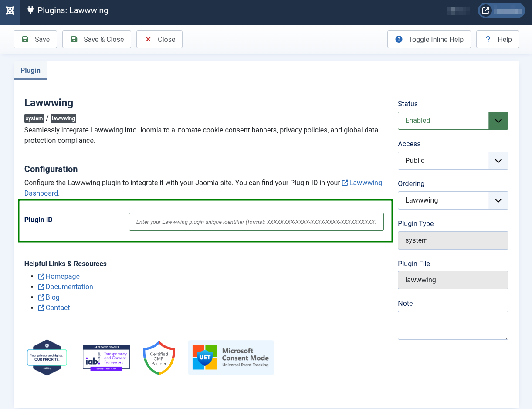Close the plugin editor with Close button
This screenshot has height=409, width=532.
coord(159,39)
